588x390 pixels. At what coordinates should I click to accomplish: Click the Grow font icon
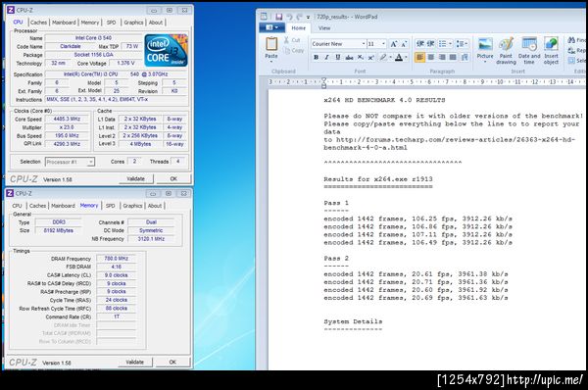pos(393,44)
